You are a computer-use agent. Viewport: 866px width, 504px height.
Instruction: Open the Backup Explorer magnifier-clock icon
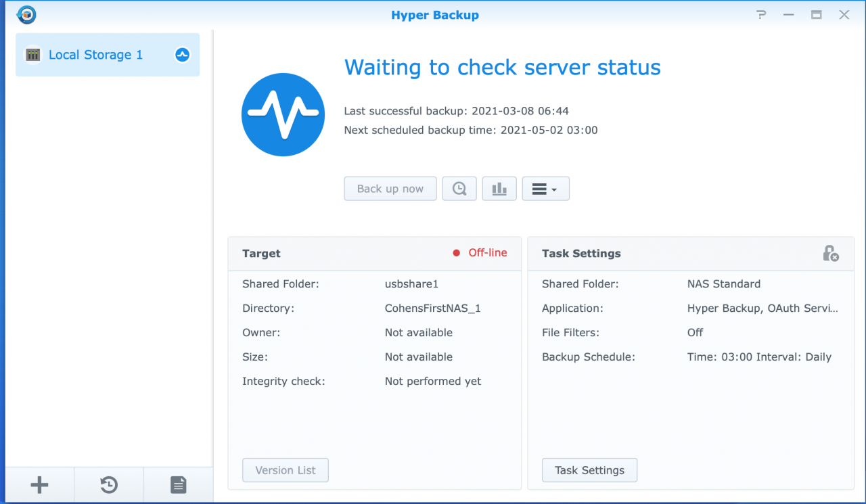pyautogui.click(x=459, y=189)
